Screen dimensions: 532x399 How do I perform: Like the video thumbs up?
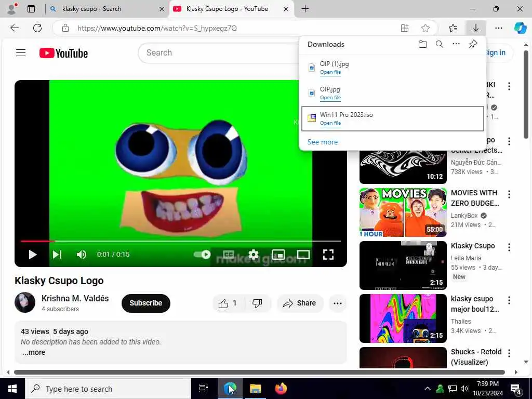(228, 303)
